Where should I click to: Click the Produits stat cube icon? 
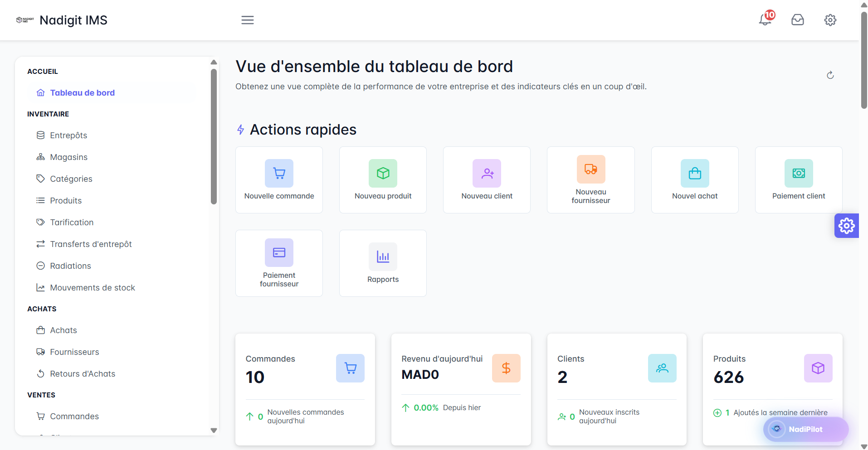tap(818, 368)
